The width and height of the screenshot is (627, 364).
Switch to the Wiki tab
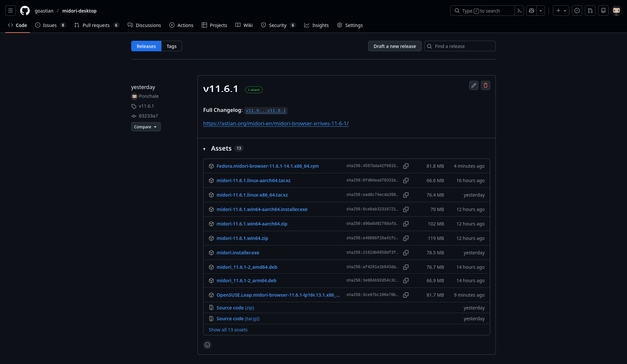pyautogui.click(x=244, y=25)
